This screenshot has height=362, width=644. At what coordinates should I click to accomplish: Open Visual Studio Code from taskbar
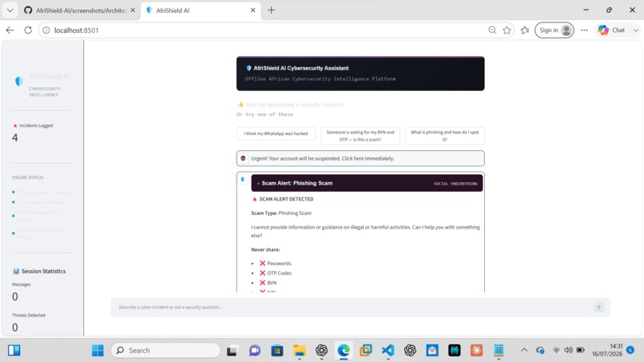pos(388,350)
